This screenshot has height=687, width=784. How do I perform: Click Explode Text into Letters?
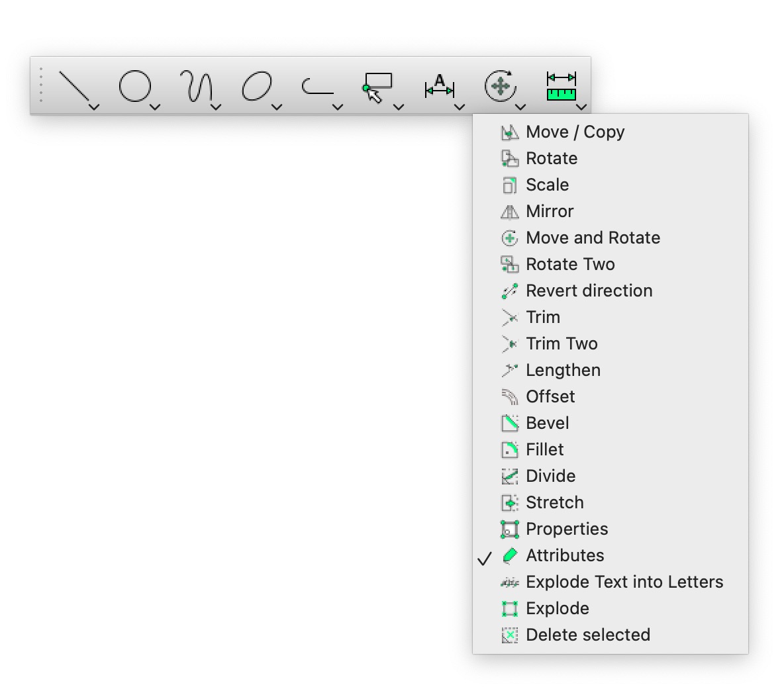(624, 582)
